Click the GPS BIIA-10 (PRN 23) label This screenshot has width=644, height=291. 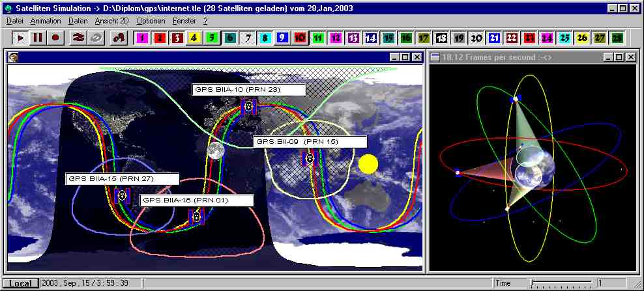(249, 90)
